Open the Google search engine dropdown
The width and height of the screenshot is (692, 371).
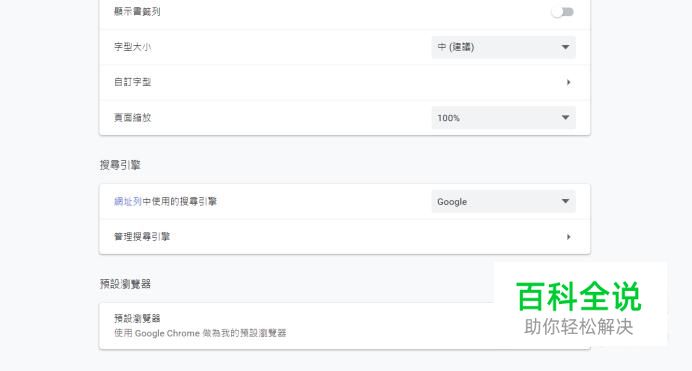coord(504,202)
